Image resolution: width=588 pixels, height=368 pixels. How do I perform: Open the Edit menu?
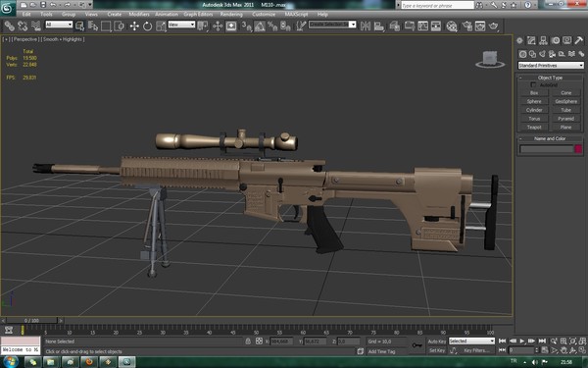tap(26, 15)
